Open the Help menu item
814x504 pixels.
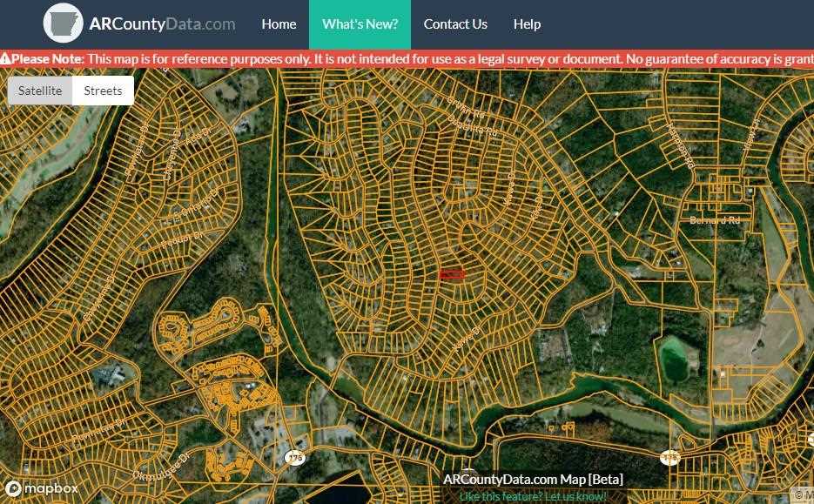527,24
